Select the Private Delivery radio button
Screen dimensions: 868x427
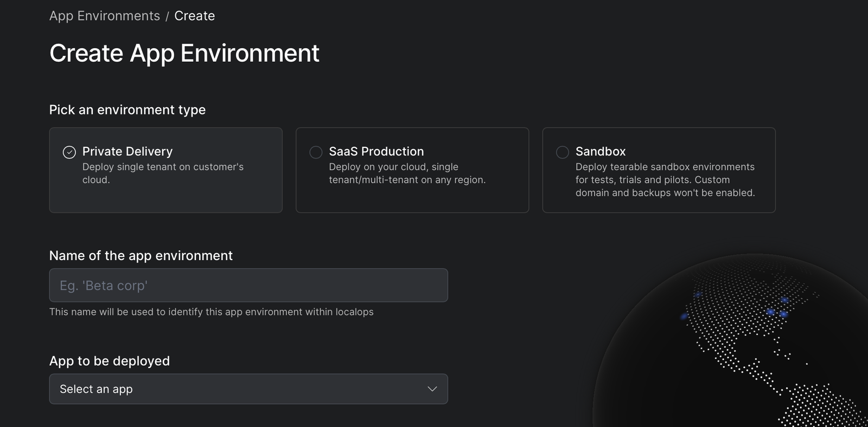coord(69,152)
